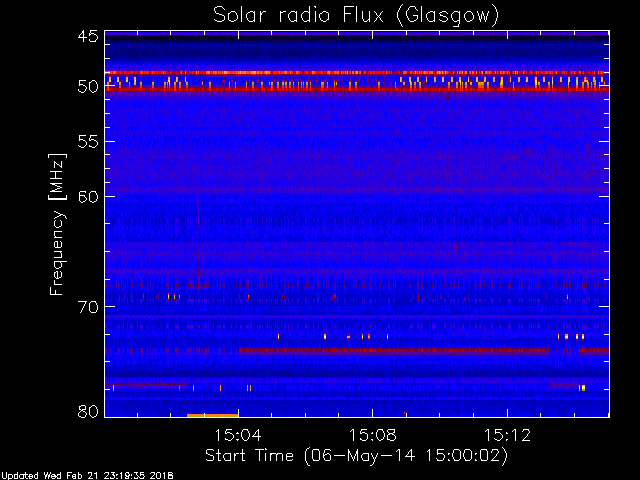This screenshot has width=640, height=480.
Task: Click the 15:04 time tick label
Action: coord(238,435)
